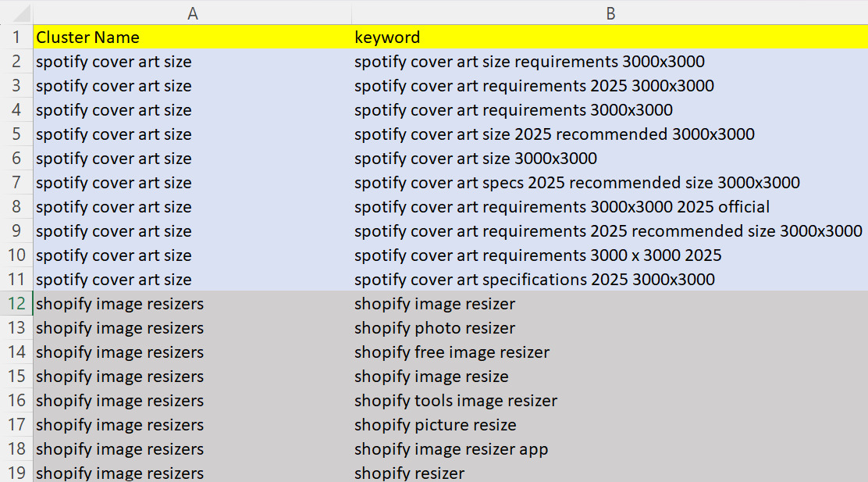Click the select-all corner triangle
This screenshot has width=868, height=482.
tap(16, 12)
